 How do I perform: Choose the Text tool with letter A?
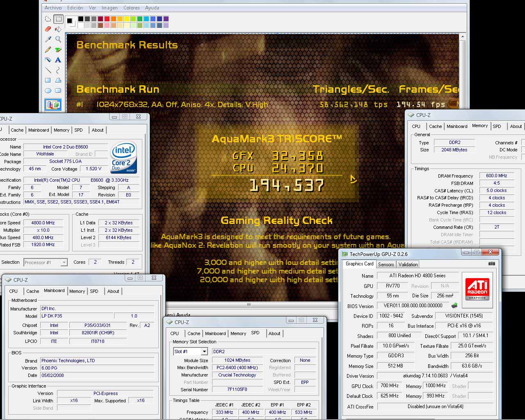coord(58,60)
